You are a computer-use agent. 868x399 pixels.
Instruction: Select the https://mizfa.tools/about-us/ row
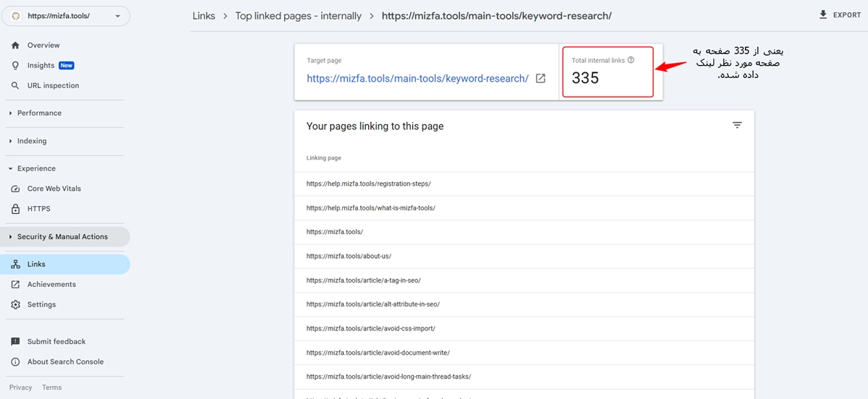pos(349,256)
